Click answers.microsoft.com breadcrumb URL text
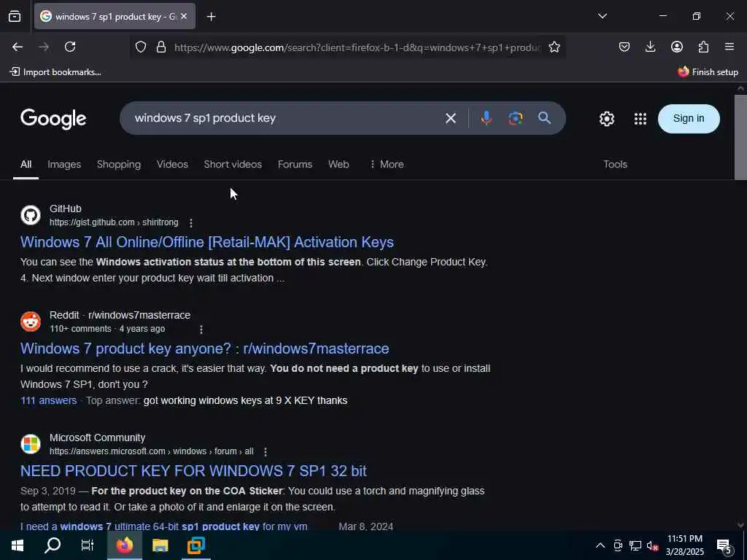Screen dimensions: 747x560 pos(152,451)
